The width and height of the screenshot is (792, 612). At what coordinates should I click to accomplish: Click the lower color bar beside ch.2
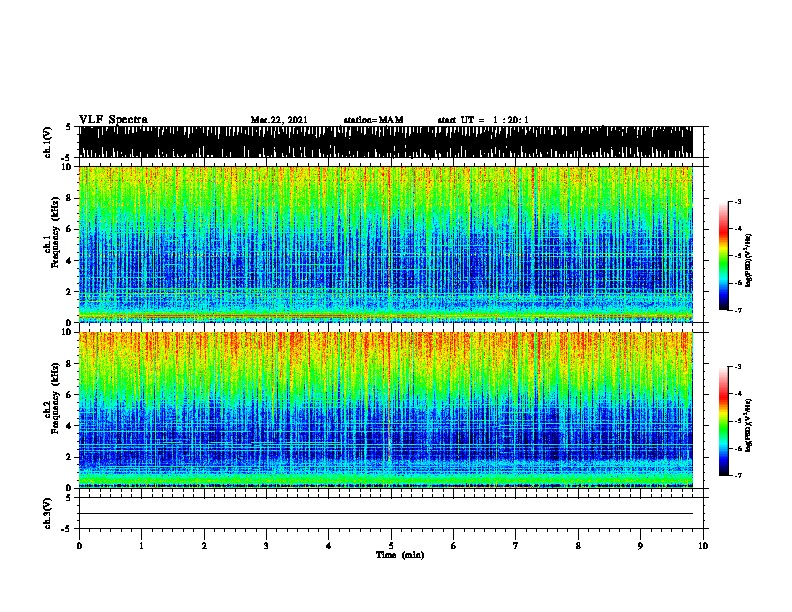[x=724, y=421]
